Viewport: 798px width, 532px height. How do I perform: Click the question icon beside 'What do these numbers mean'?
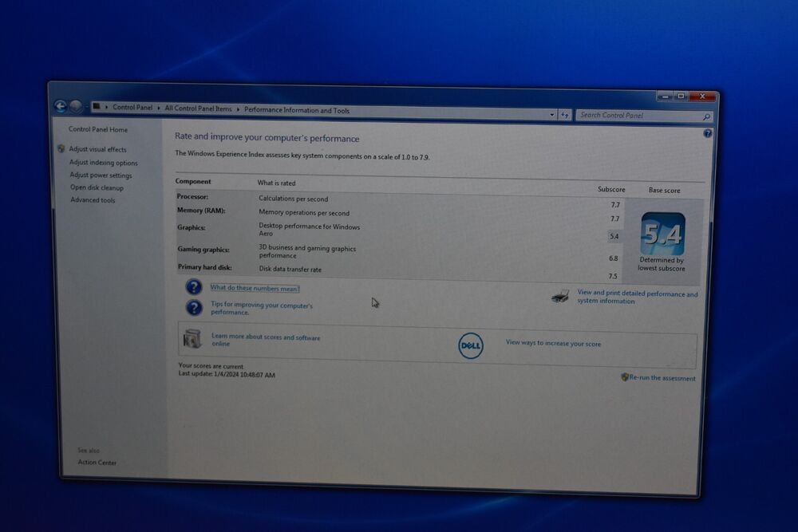click(193, 287)
